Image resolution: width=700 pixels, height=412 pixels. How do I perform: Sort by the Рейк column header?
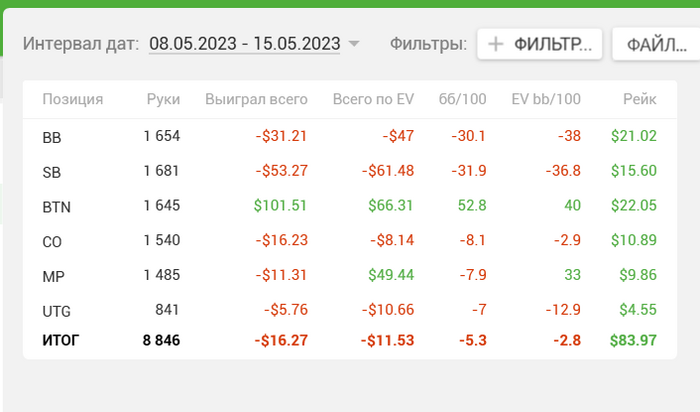(639, 99)
